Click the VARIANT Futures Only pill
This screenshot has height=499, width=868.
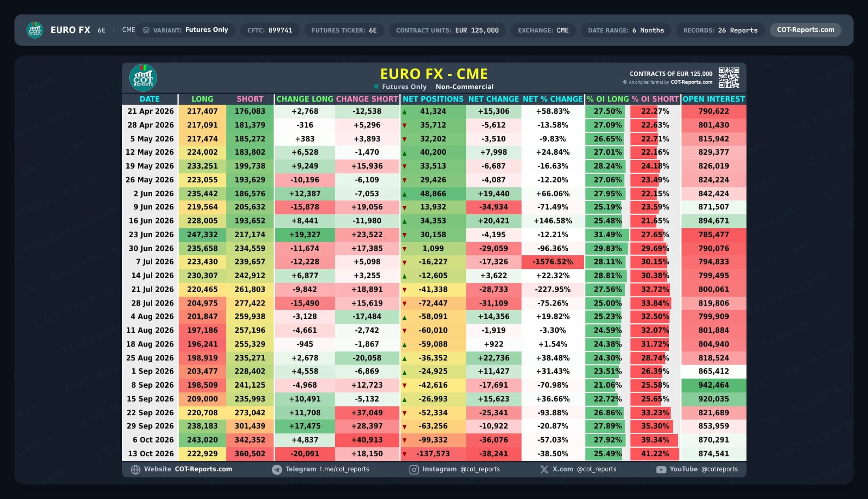click(x=186, y=30)
